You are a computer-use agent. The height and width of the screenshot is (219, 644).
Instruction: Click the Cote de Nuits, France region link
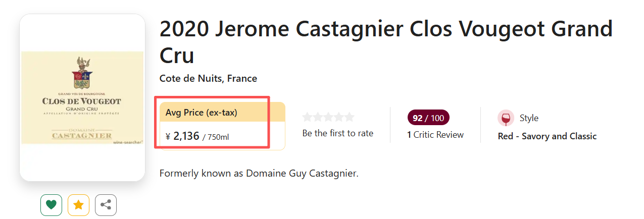point(208,79)
